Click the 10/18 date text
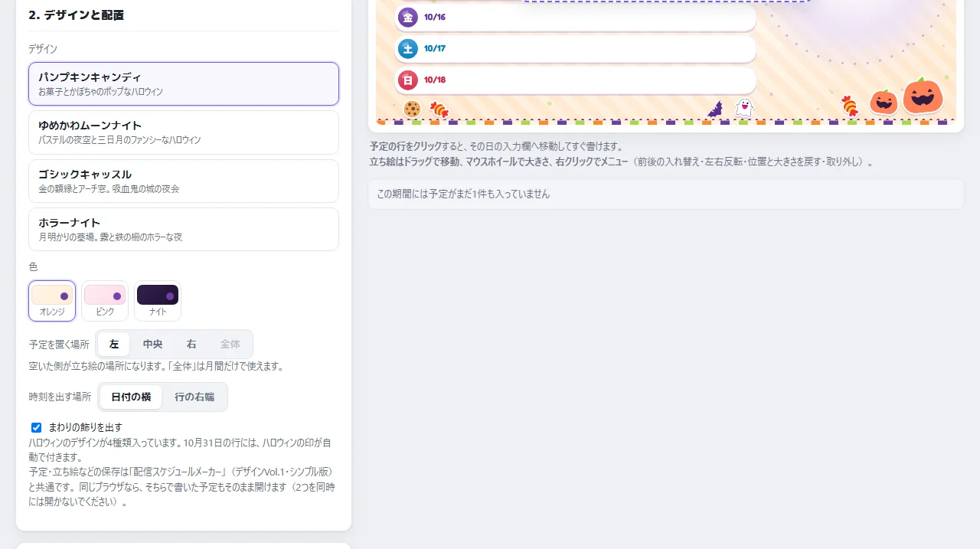980x549 pixels. tap(435, 80)
